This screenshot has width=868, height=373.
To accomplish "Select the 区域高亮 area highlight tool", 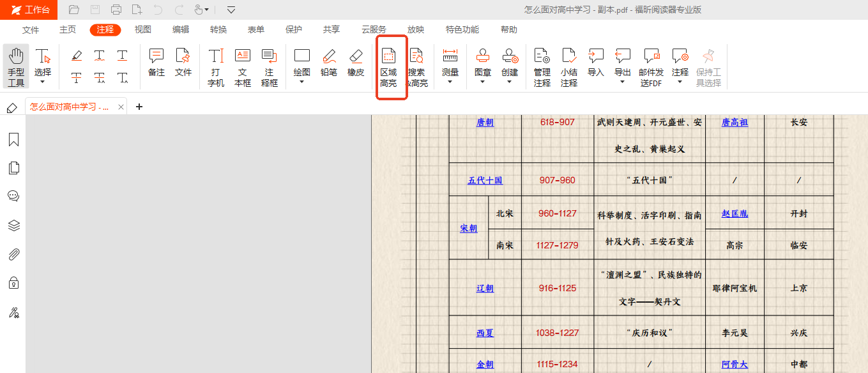I will coord(388,67).
